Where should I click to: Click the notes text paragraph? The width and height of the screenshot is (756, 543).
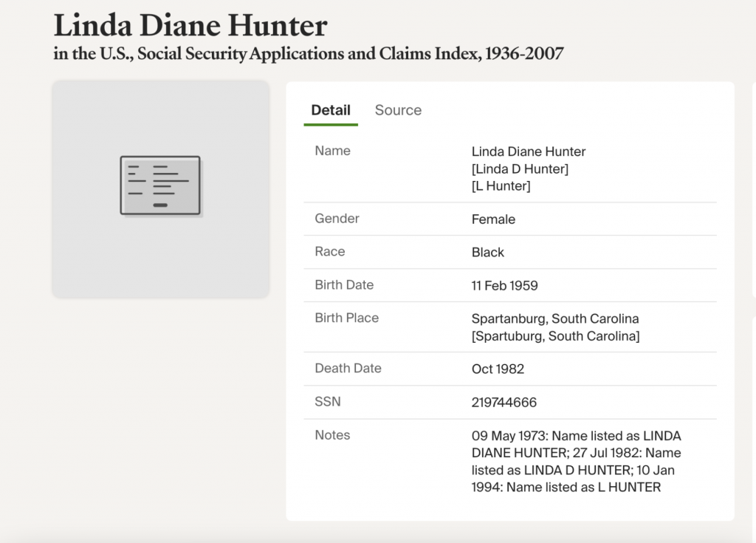click(576, 461)
